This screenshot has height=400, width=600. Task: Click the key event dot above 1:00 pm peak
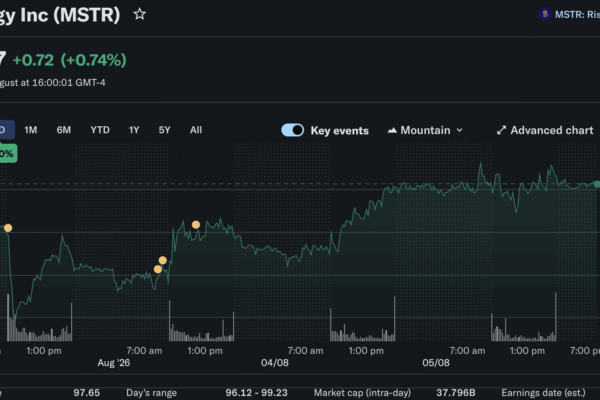[x=196, y=225]
